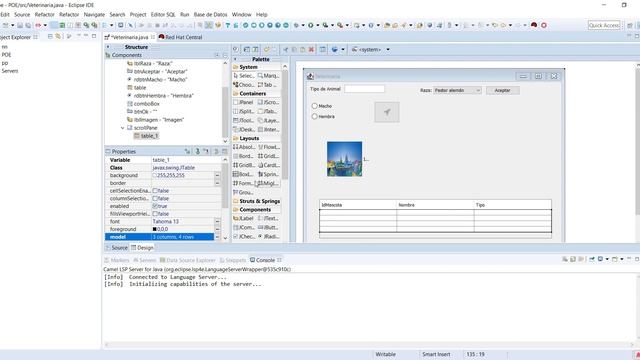The width and height of the screenshot is (640, 360).
Task: Pick the FlowLayout entry in Palette
Action: click(269, 147)
